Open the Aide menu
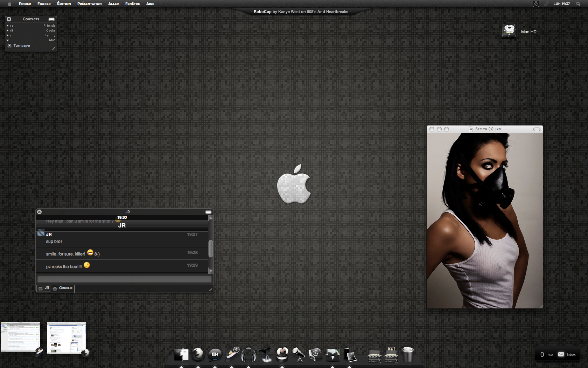Screen dimensions: 588x368 pos(150,4)
